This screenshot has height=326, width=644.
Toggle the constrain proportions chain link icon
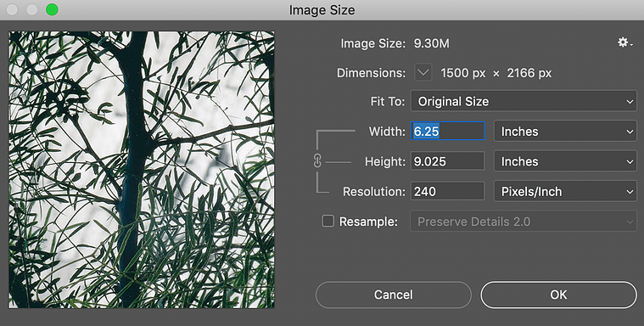click(317, 161)
